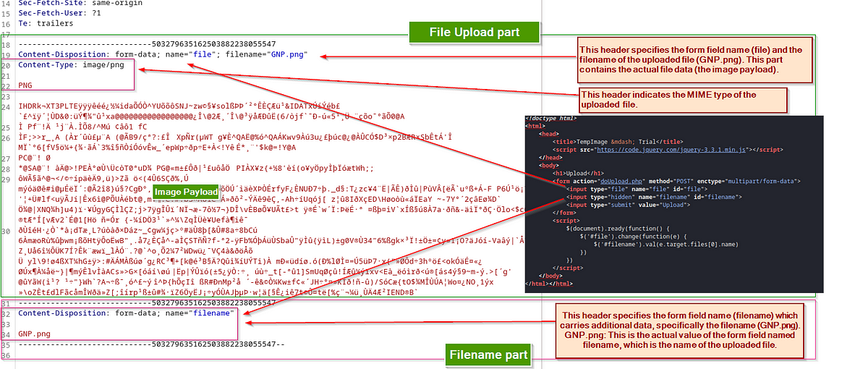Click the "$(document).ready(function() {" line

[x=618, y=229]
